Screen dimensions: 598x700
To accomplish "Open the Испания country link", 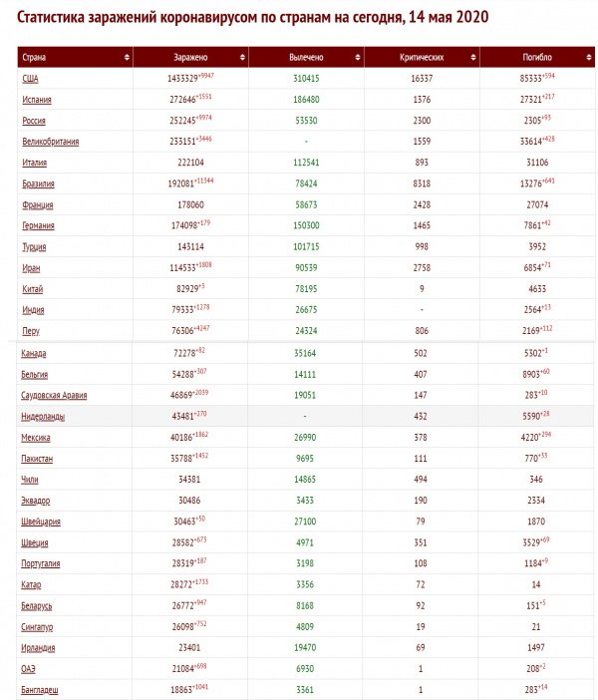I will pyautogui.click(x=37, y=100).
